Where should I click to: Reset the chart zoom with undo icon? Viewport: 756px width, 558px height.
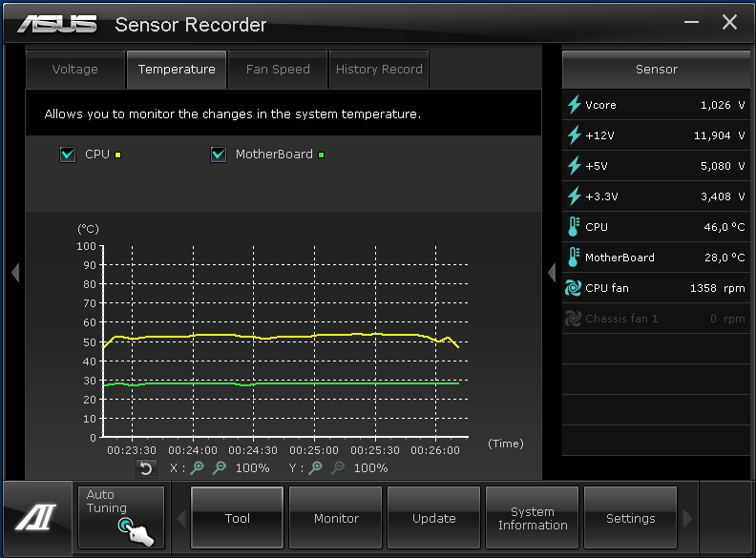click(146, 468)
